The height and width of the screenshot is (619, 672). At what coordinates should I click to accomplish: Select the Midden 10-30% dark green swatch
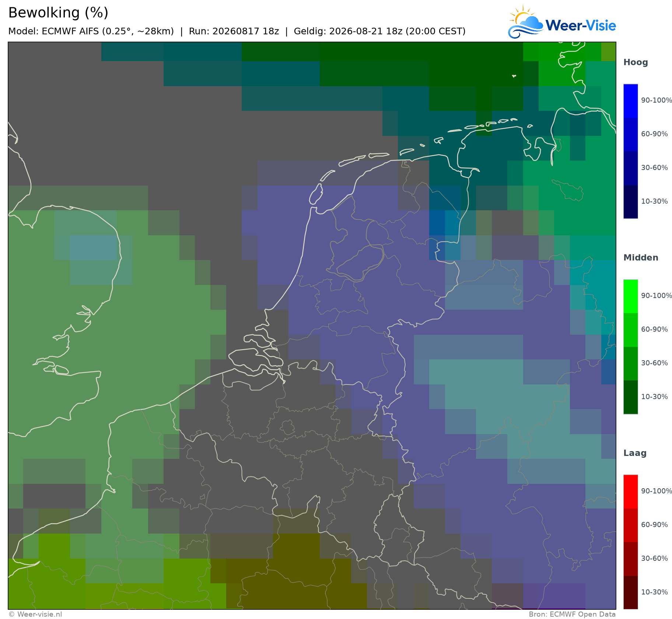[x=630, y=397]
